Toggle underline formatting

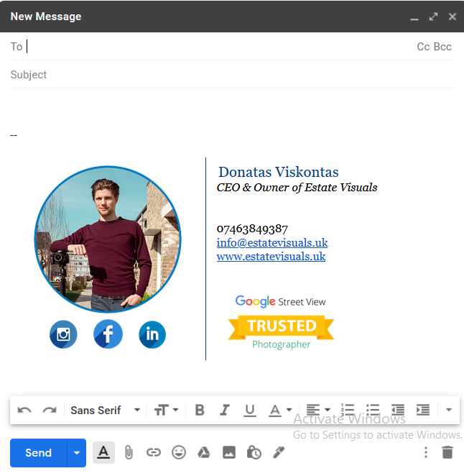(249, 410)
